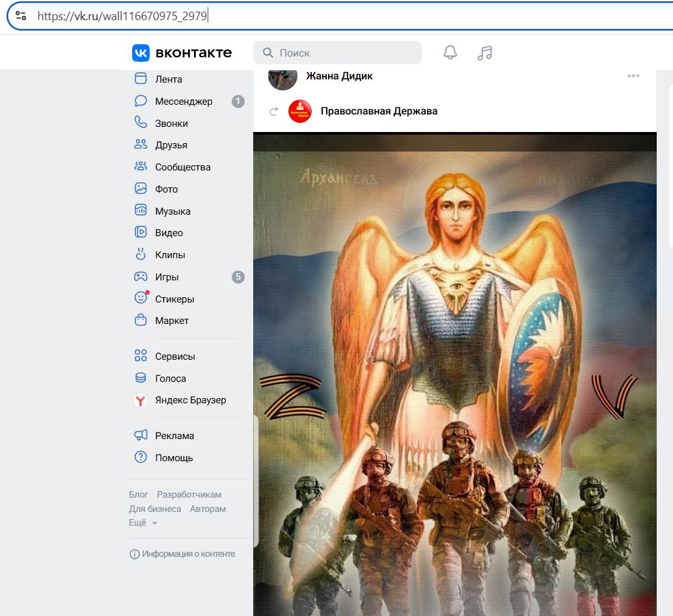This screenshot has width=673, height=616.
Task: Click the VK logo icon
Action: point(141,53)
